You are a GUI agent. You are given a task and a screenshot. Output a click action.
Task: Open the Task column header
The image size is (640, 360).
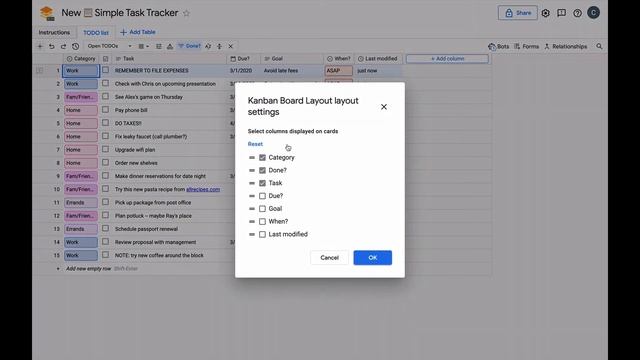pos(169,59)
